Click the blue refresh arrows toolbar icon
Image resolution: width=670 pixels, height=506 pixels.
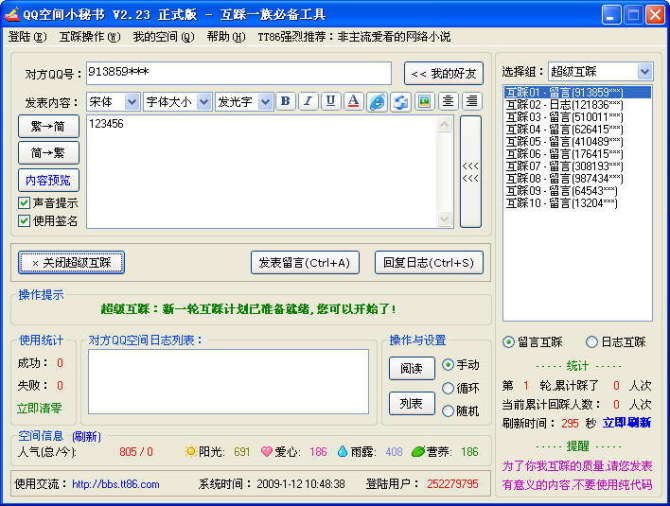click(x=400, y=102)
